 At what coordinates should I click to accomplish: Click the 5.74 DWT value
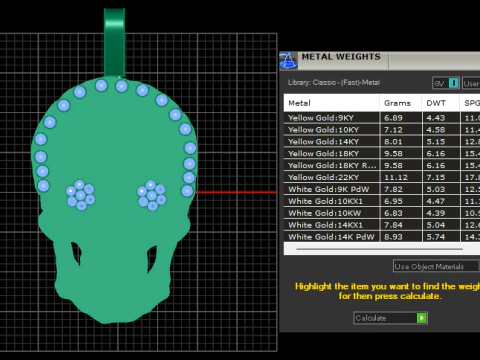[436, 237]
